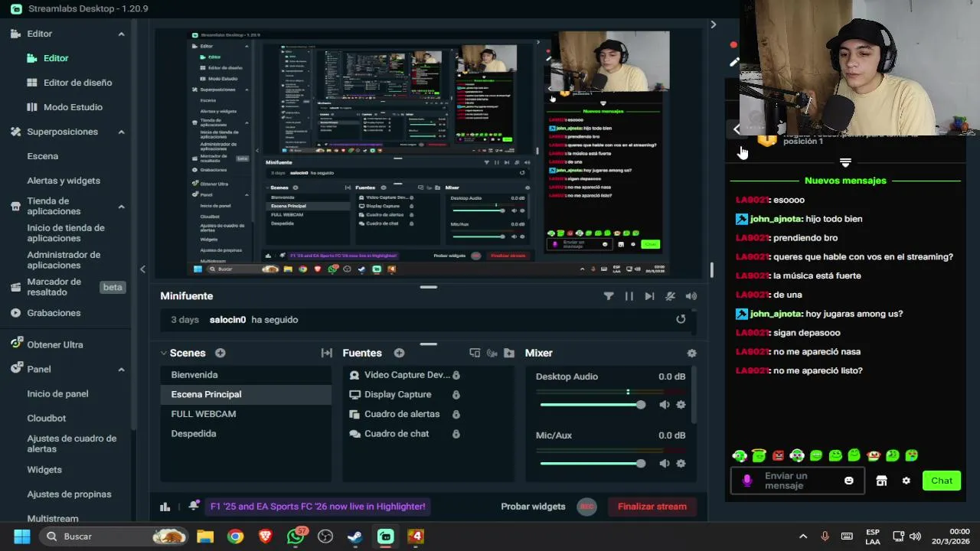Replay the salocin0 follow alert
The image size is (980, 551).
coord(681,319)
